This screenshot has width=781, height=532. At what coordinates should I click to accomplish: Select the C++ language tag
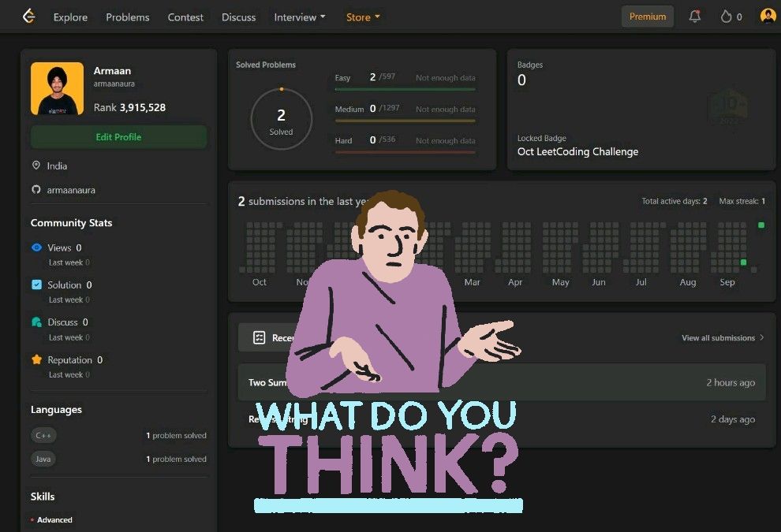click(43, 436)
